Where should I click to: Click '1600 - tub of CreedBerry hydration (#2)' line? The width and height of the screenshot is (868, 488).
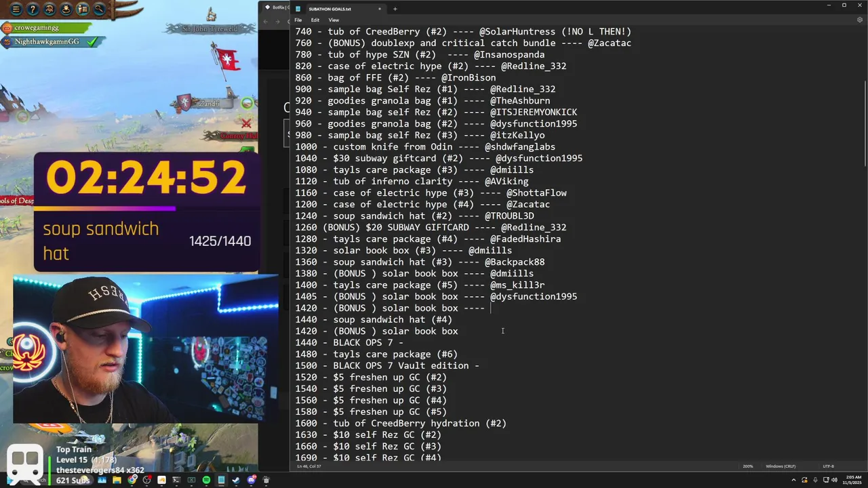[x=401, y=423]
